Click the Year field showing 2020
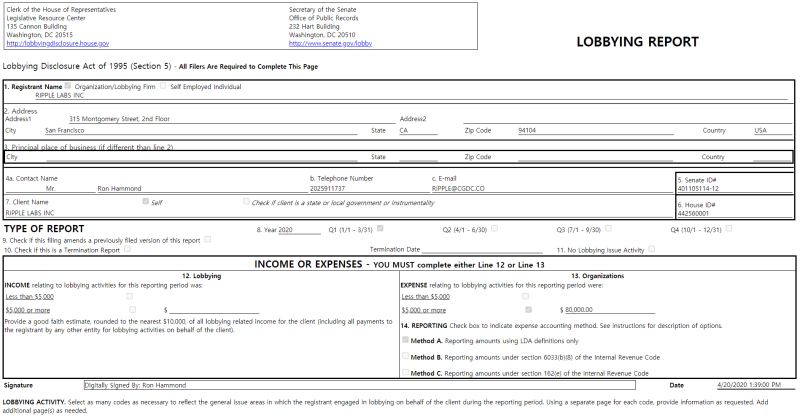This screenshot has width=800, height=417. 299,230
